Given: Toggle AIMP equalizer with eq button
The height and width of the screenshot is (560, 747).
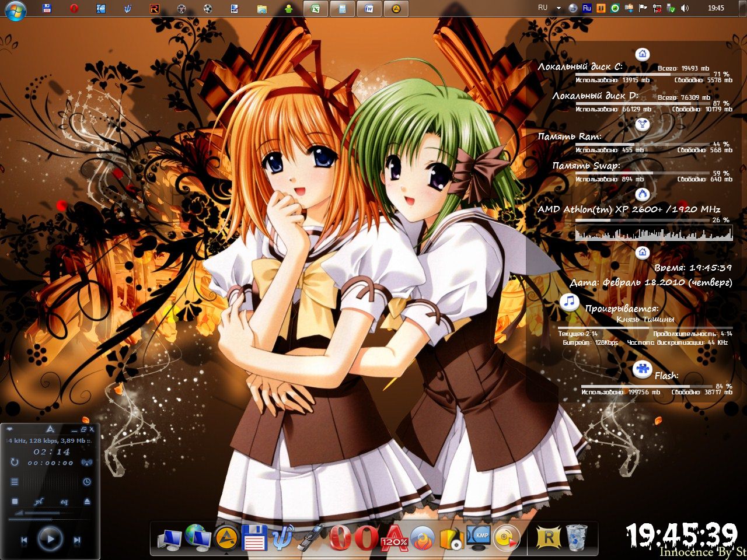Looking at the screenshot, I should click(x=64, y=501).
